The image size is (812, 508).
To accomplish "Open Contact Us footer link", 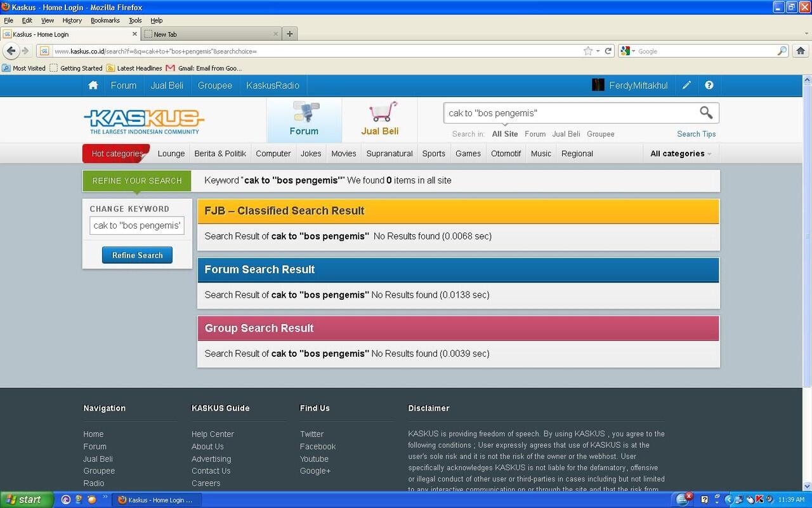I will click(211, 471).
